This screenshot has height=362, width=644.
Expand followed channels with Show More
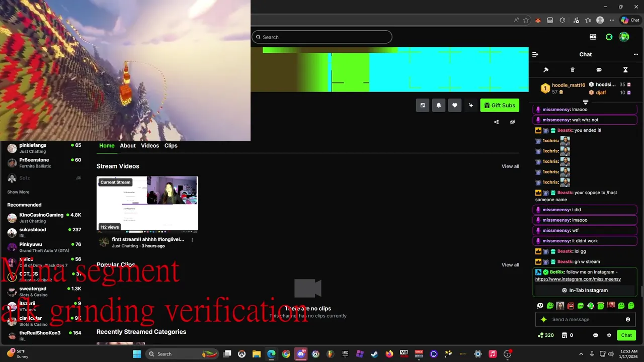point(18,192)
